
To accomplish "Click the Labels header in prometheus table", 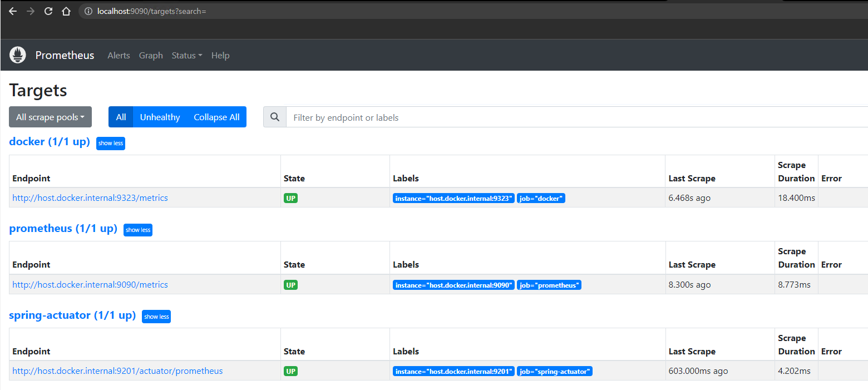I will [x=406, y=264].
